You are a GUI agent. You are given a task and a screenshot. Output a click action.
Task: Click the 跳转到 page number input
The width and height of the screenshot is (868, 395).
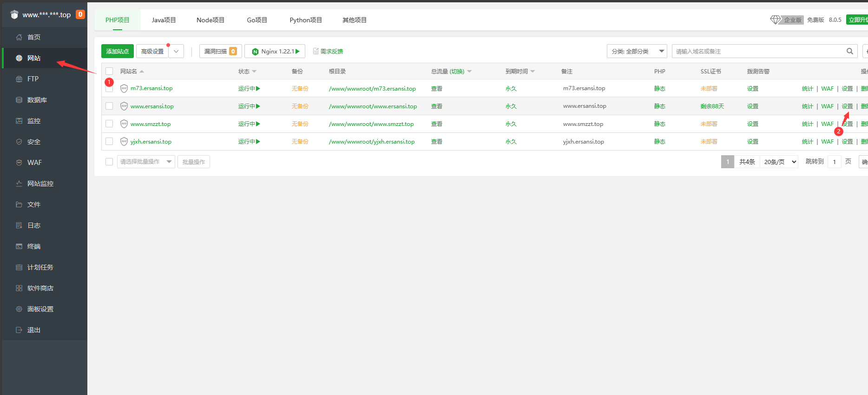pos(835,162)
